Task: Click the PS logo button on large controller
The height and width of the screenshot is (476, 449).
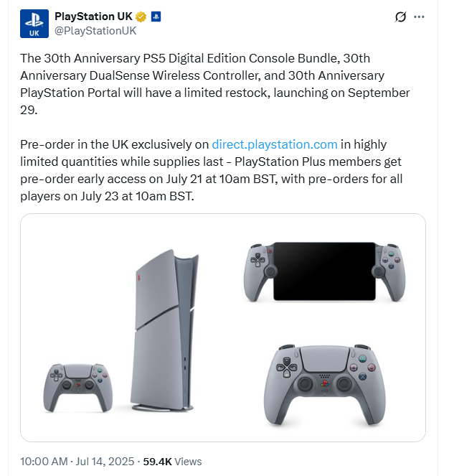Action: (x=324, y=383)
